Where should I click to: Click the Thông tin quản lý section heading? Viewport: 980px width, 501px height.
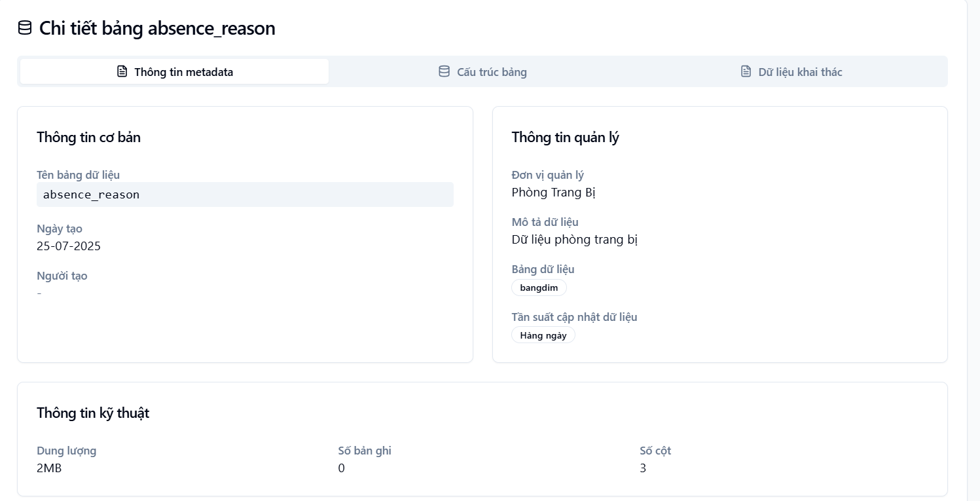[x=565, y=138]
